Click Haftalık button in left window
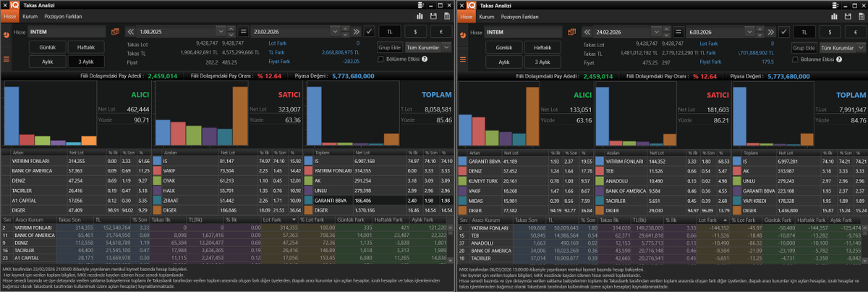The height and width of the screenshot is (292, 868). [x=86, y=46]
